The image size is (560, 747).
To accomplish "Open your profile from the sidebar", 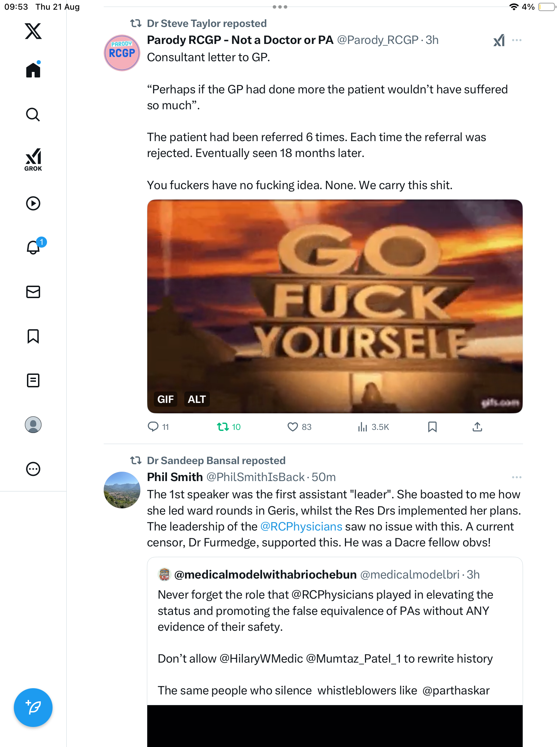I will pyautogui.click(x=33, y=425).
